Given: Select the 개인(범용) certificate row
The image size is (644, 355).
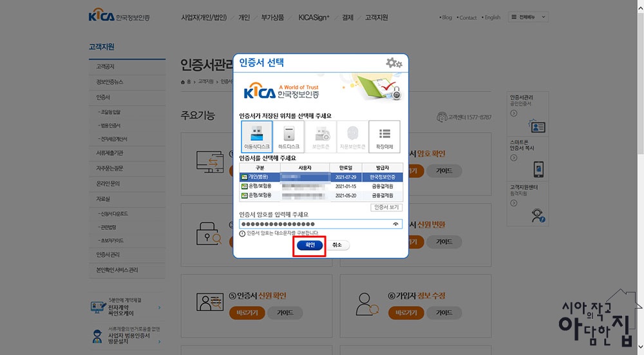Looking at the screenshot, I should click(x=321, y=177).
